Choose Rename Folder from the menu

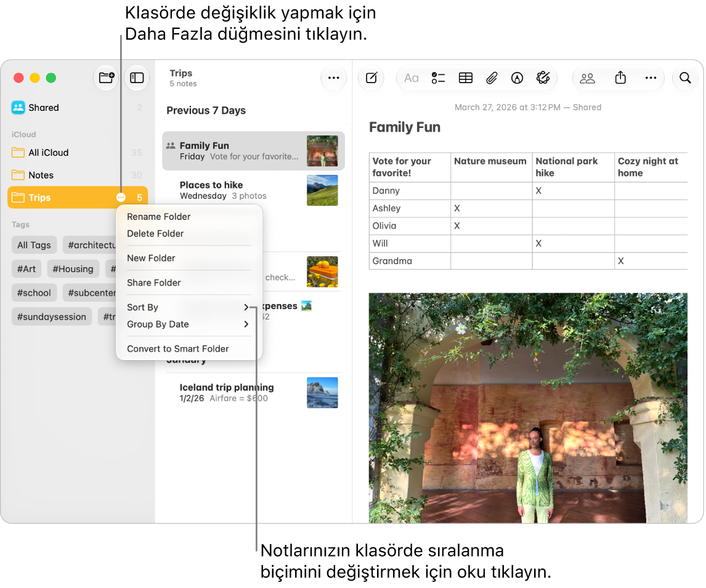tap(158, 217)
